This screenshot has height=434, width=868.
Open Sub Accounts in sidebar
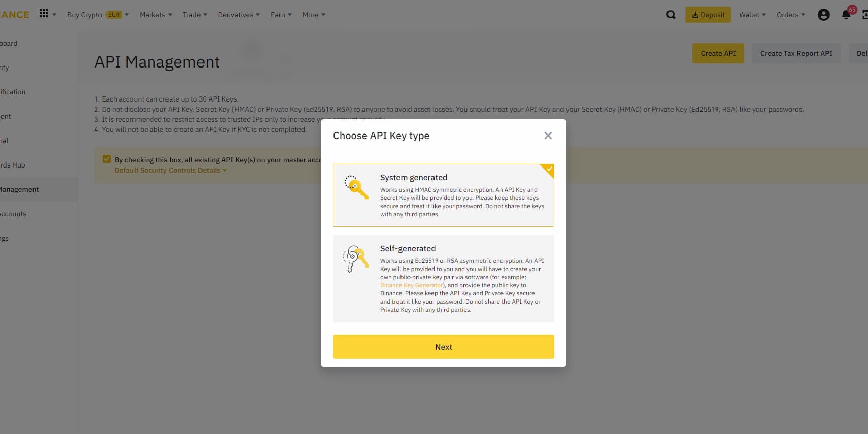pos(39,214)
